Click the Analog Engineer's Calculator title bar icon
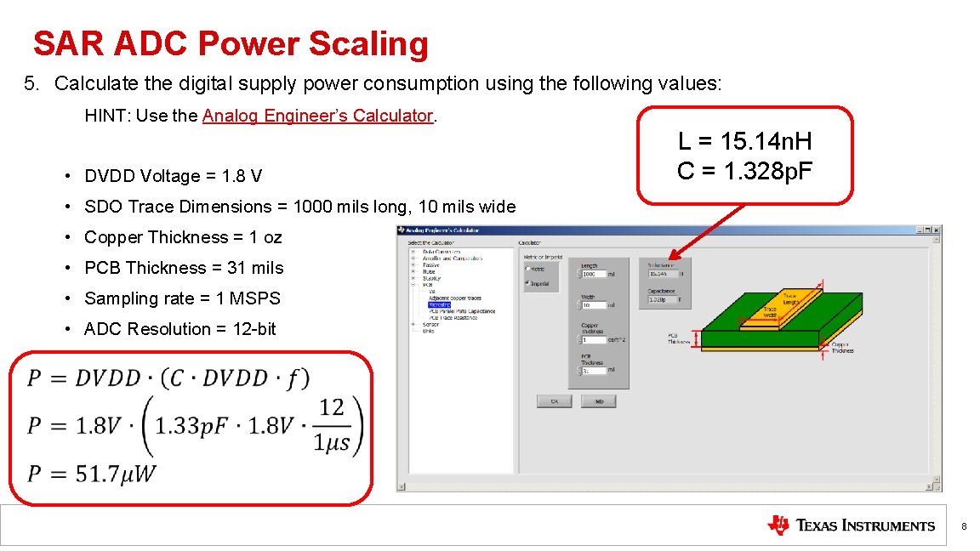This screenshot has height=551, width=980. pyautogui.click(x=402, y=230)
